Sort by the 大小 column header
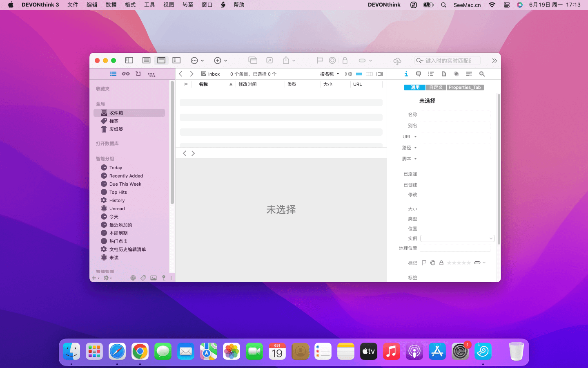588x368 pixels. coord(335,84)
